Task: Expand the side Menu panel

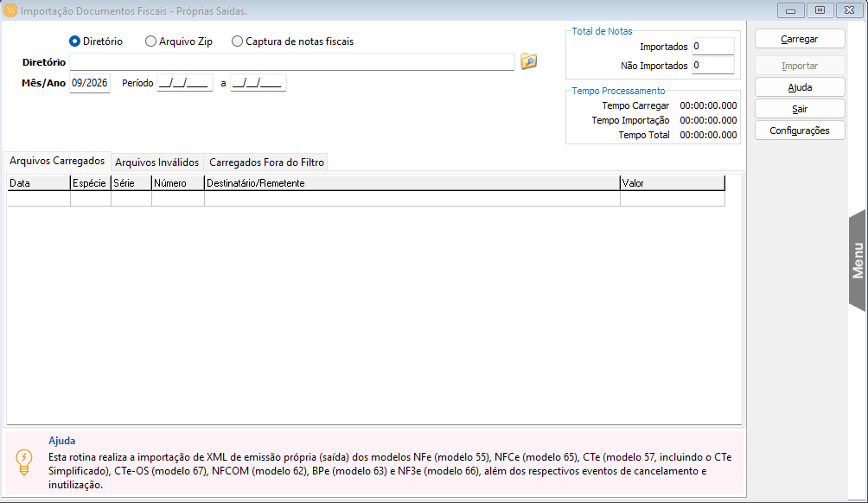Action: click(858, 260)
